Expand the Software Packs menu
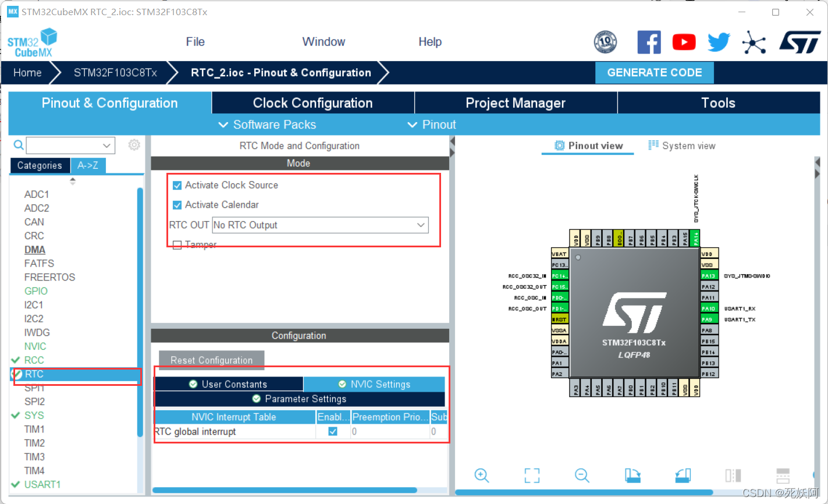Image resolution: width=828 pixels, height=504 pixels. point(267,125)
